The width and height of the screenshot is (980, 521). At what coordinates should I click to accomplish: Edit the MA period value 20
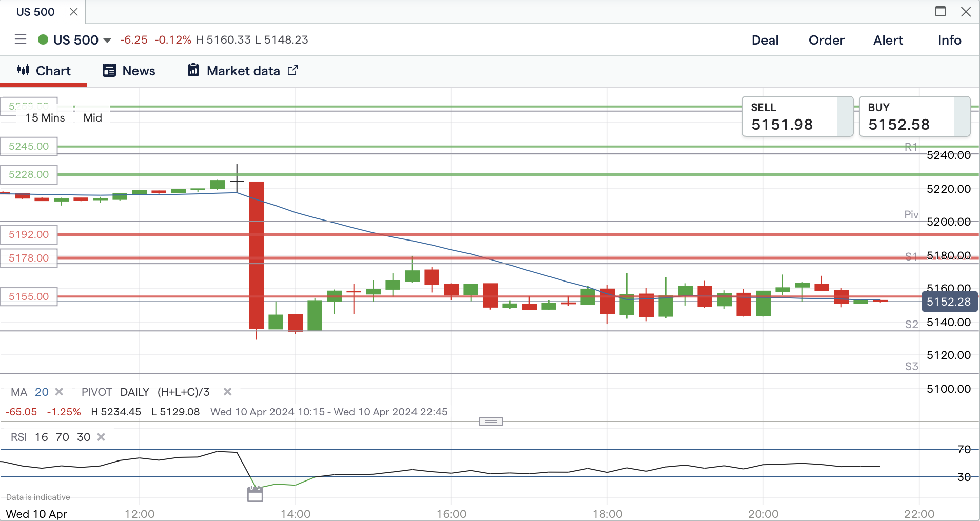pos(42,392)
